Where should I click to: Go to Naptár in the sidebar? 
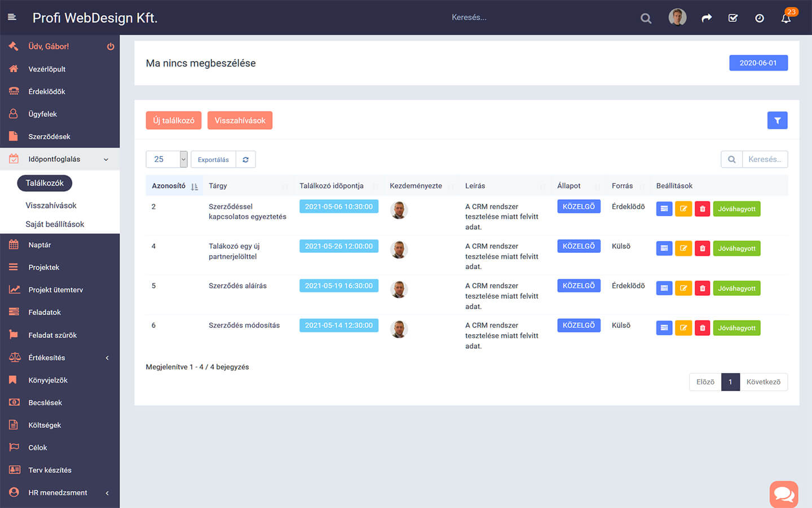tap(39, 245)
